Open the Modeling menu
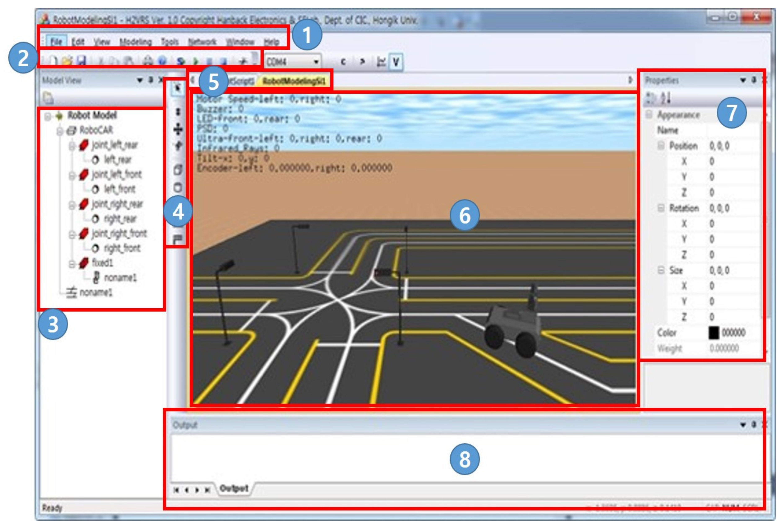The image size is (783, 532). click(x=135, y=42)
